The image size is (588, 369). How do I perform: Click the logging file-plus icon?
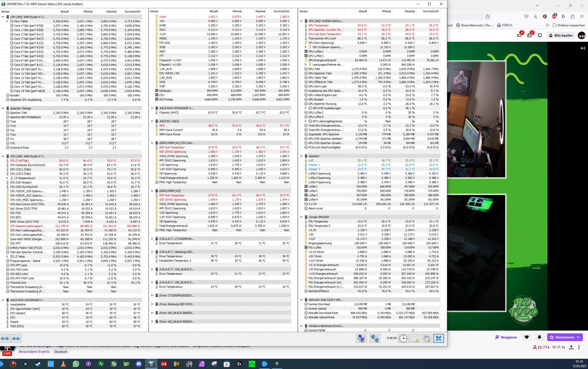pos(415,339)
